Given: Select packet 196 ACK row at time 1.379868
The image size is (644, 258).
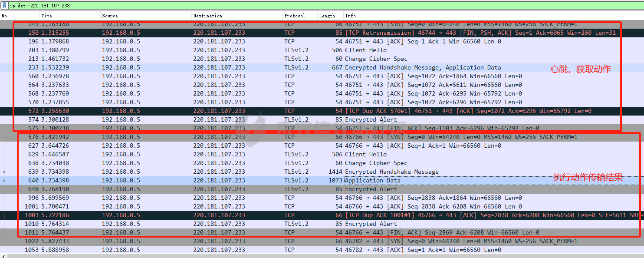Looking at the screenshot, I should 322,41.
